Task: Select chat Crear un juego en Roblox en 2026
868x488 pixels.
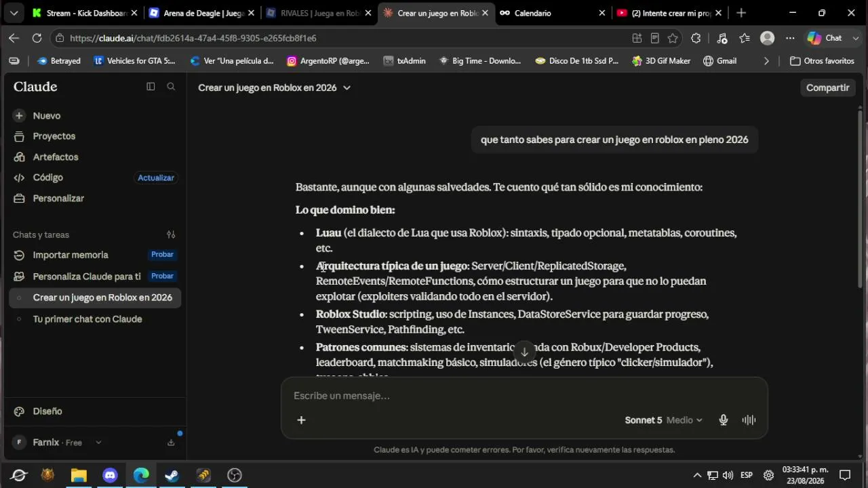Action: tap(95, 298)
